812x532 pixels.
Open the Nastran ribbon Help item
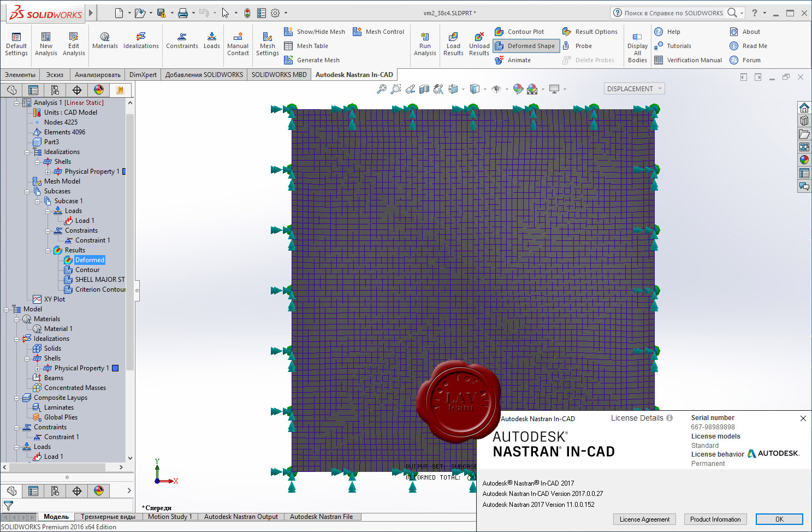pyautogui.click(x=667, y=32)
